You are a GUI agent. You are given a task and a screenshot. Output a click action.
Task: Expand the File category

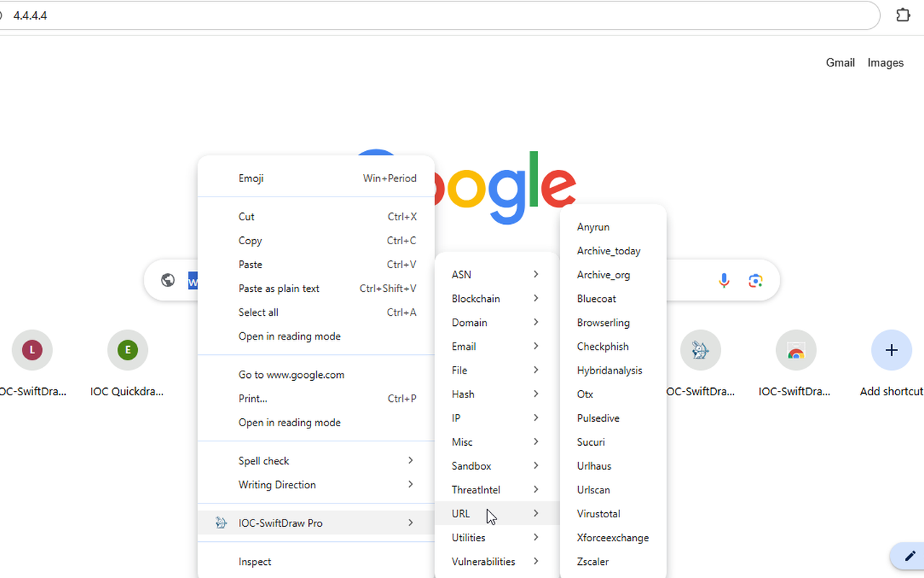point(497,370)
